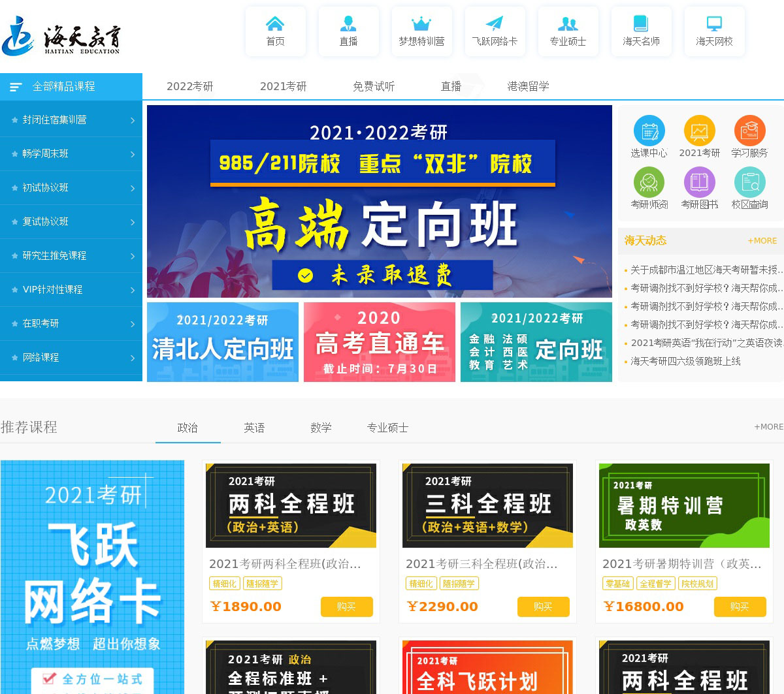Image resolution: width=784 pixels, height=694 pixels.
Task: Open the 两科全程班(政治+英语) course image
Action: click(291, 505)
